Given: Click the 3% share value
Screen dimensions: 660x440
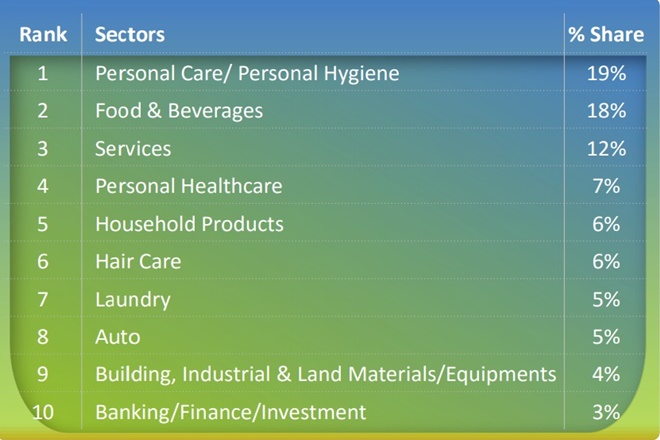Looking at the screenshot, I should (x=606, y=412).
